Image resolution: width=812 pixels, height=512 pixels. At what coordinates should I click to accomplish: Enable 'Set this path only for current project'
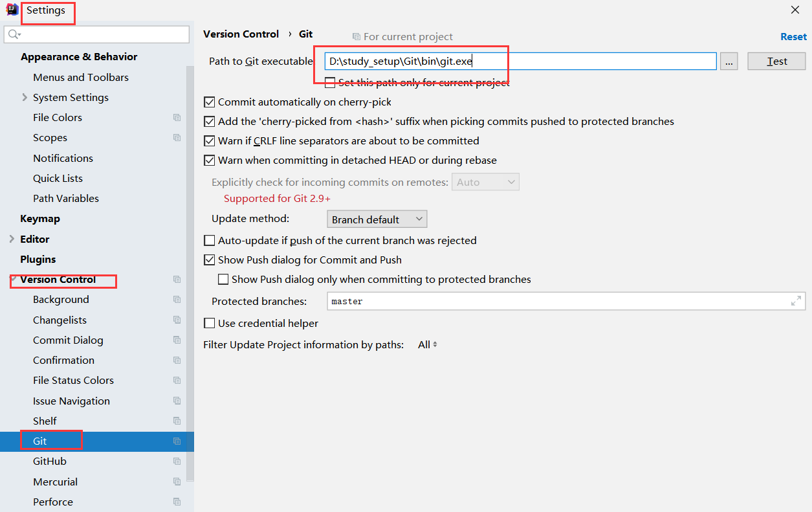click(x=330, y=82)
